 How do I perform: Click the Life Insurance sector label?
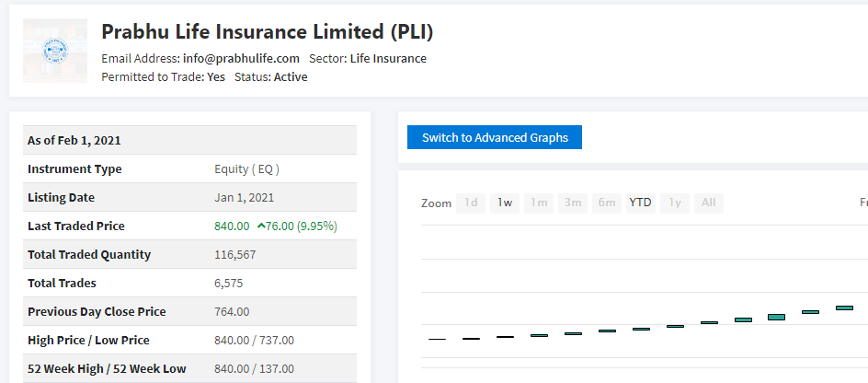coord(388,59)
